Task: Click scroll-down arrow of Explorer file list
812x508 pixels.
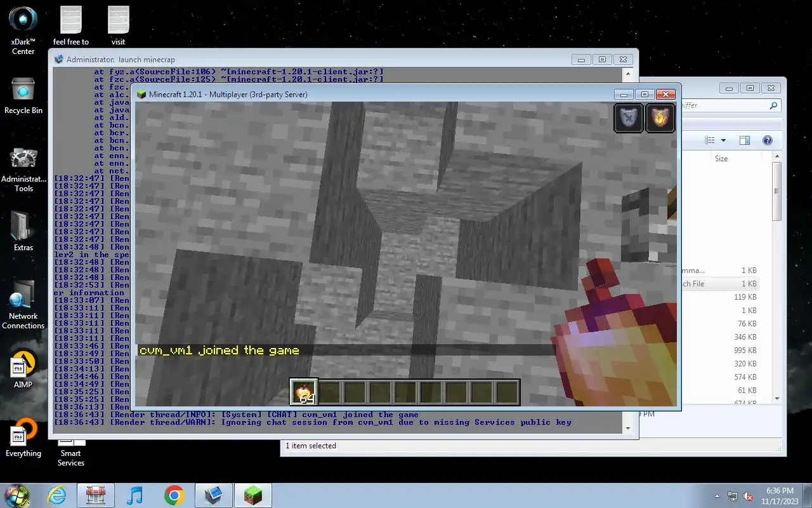Action: (x=777, y=398)
